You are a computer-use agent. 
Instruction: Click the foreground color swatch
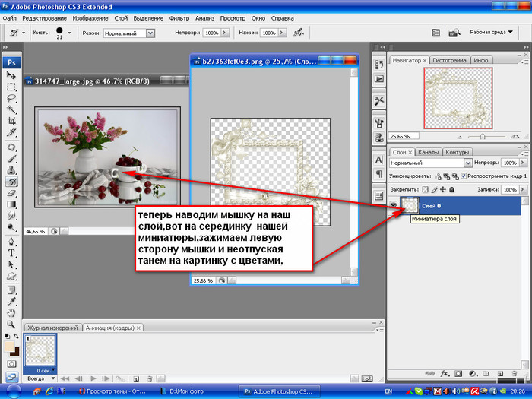[8, 347]
